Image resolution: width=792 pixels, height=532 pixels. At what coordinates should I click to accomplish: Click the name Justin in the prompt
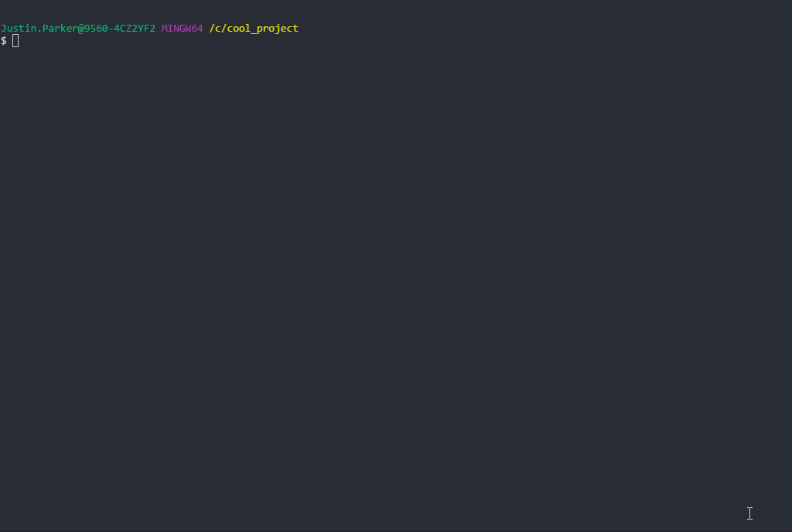(19, 29)
